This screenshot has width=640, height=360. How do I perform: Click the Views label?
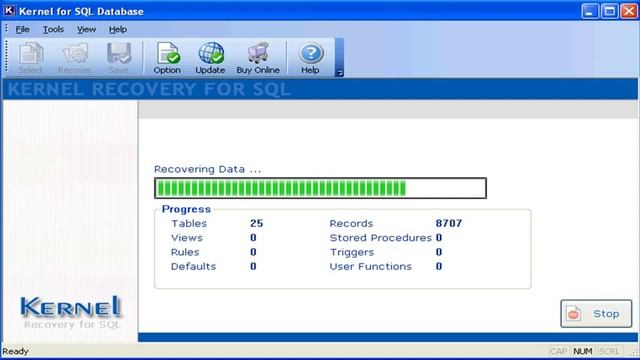(x=187, y=238)
